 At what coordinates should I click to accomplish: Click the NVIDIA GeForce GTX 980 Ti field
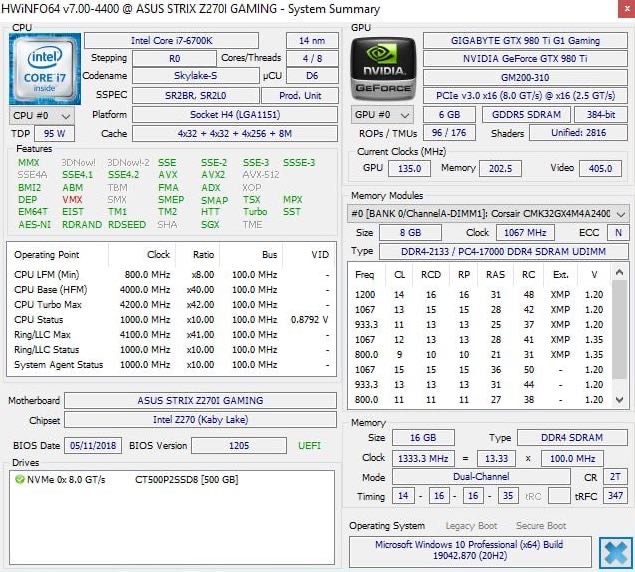(x=525, y=59)
